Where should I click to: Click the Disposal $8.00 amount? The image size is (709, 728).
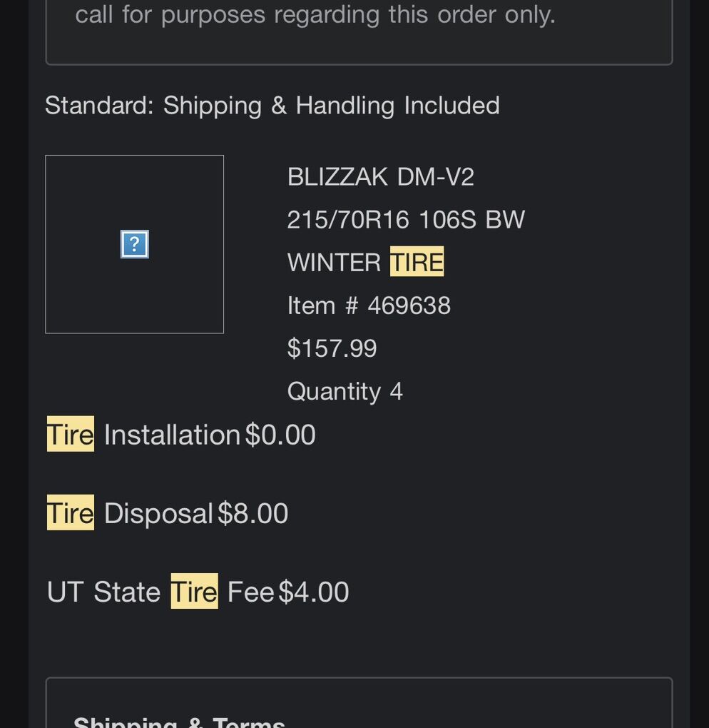253,513
